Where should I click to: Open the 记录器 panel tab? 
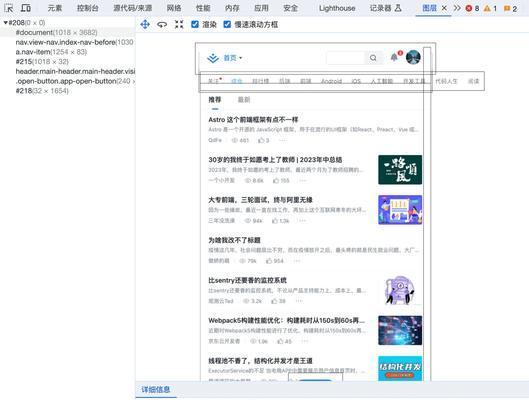(x=381, y=8)
